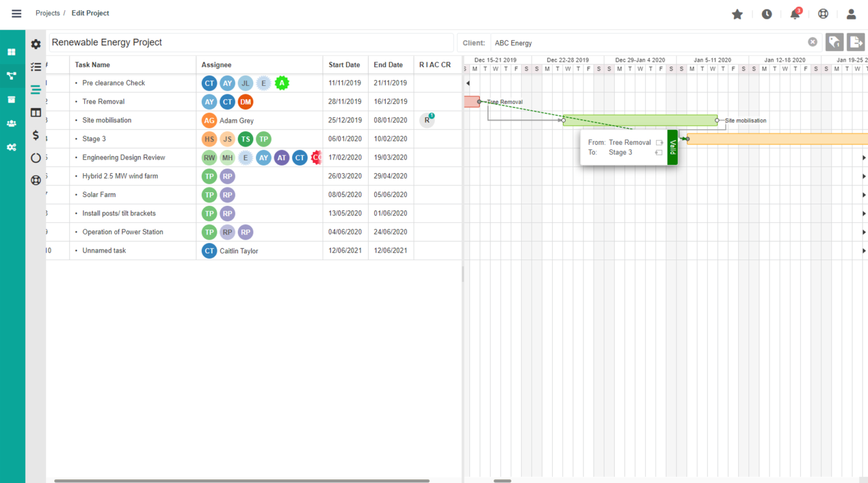
Task: Toggle the R responsibility badge on Site mobilisation
Action: (427, 120)
